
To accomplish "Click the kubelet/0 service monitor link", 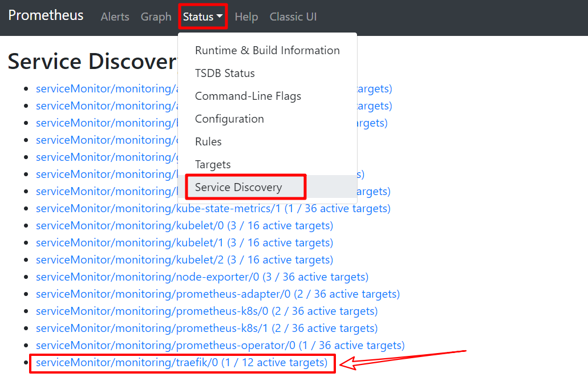I will (184, 226).
